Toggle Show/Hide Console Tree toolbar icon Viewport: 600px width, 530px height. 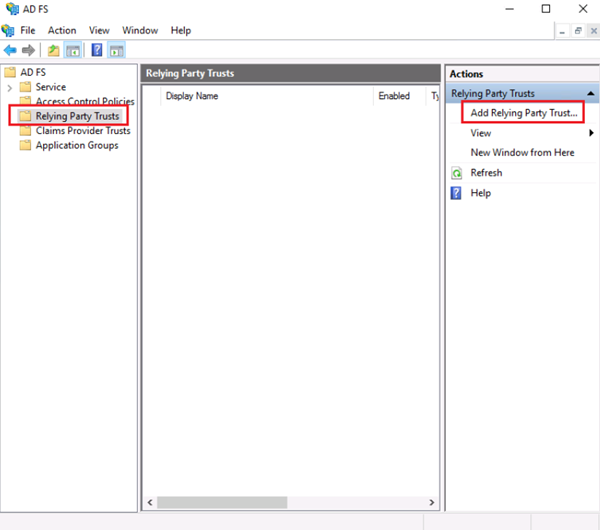click(x=73, y=50)
